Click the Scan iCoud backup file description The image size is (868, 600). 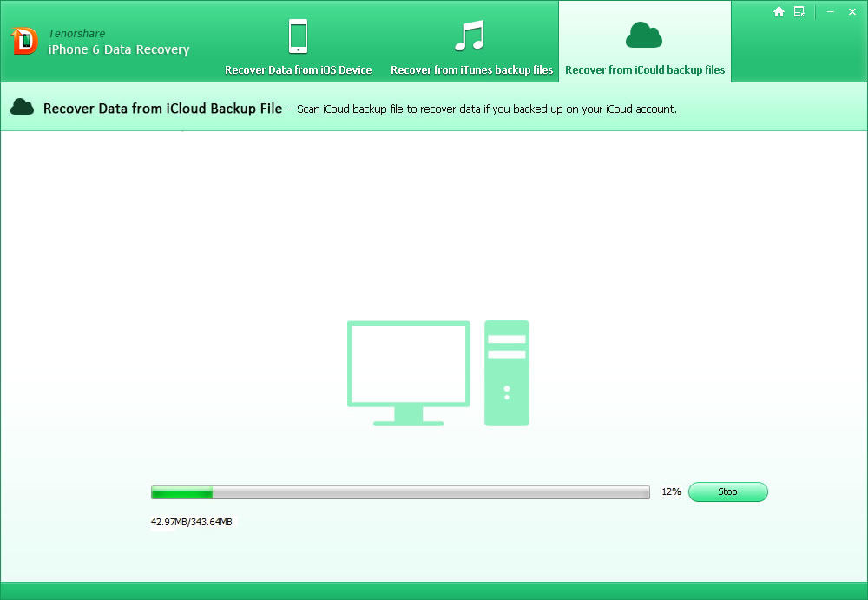pos(487,109)
